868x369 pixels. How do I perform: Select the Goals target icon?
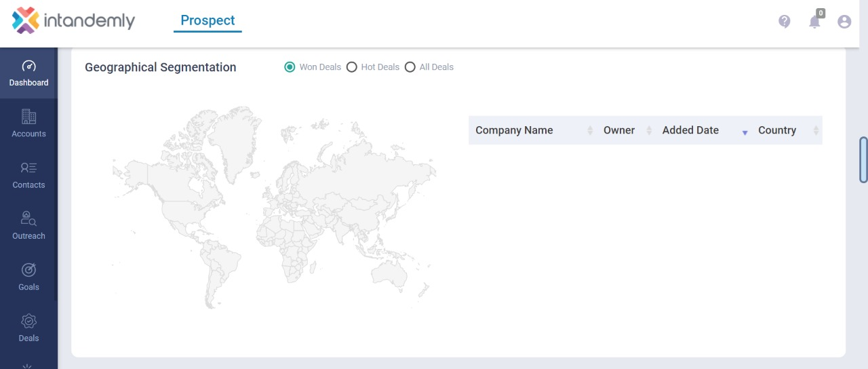[28, 269]
